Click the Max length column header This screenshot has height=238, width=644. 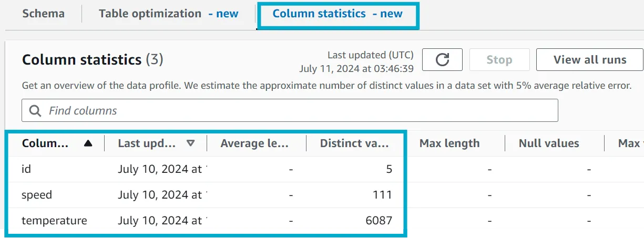click(449, 143)
